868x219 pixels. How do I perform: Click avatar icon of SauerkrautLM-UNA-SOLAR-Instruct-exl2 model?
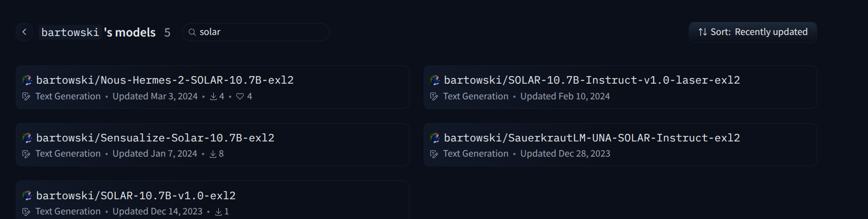click(435, 138)
